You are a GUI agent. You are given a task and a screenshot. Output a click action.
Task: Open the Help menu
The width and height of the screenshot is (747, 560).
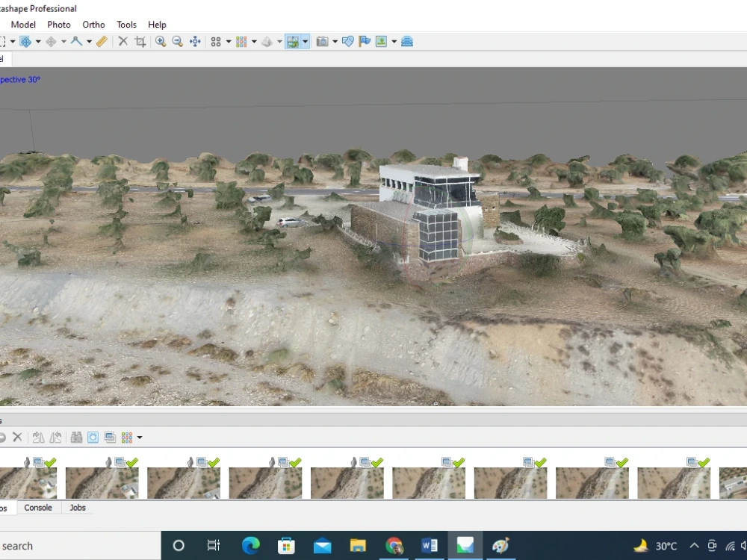click(x=157, y=24)
